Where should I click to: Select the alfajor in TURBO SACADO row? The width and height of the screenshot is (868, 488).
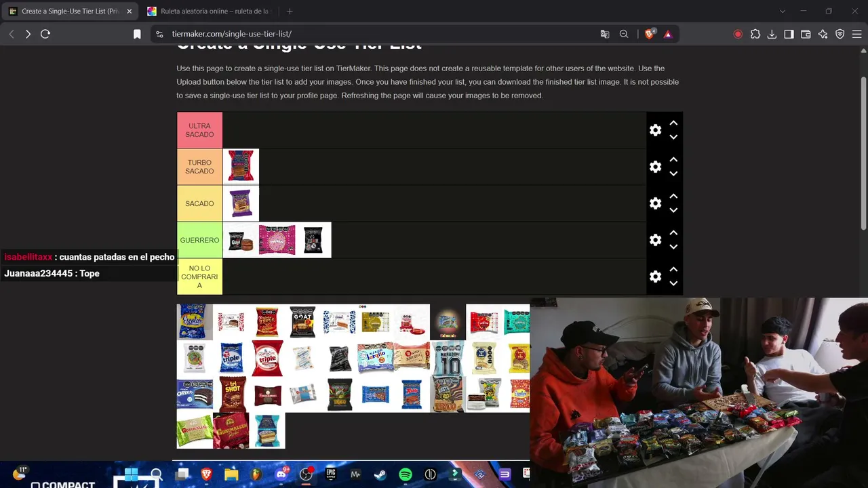tap(241, 167)
